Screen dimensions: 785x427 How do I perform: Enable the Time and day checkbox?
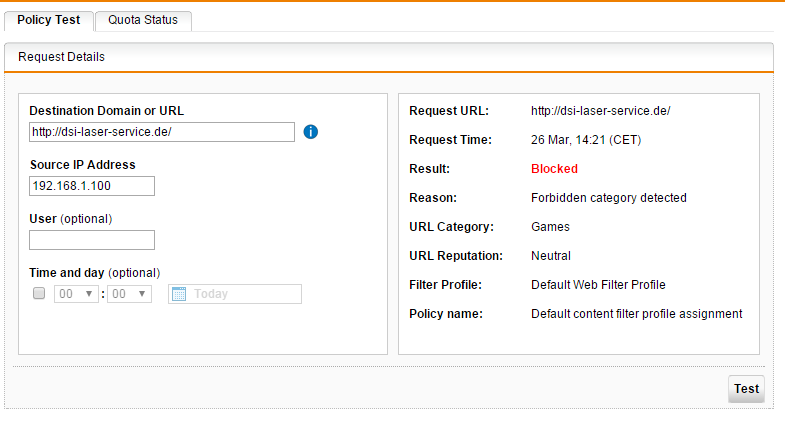click(39, 293)
